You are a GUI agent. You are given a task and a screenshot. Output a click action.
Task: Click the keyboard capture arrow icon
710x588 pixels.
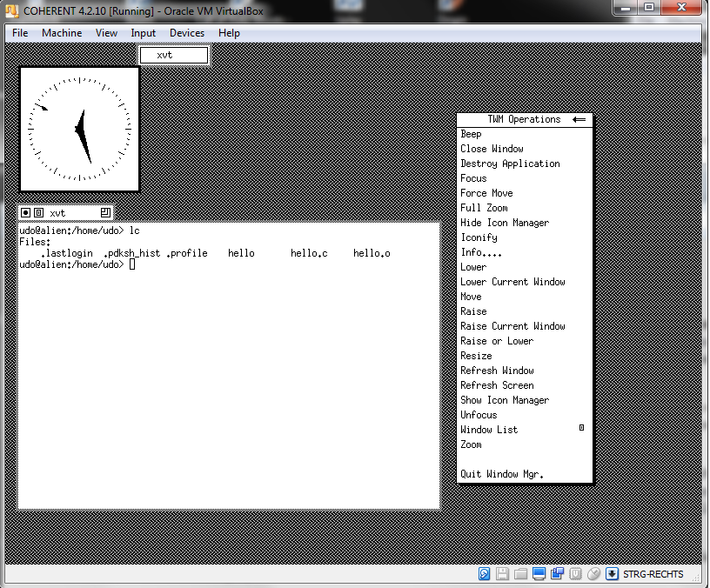613,574
